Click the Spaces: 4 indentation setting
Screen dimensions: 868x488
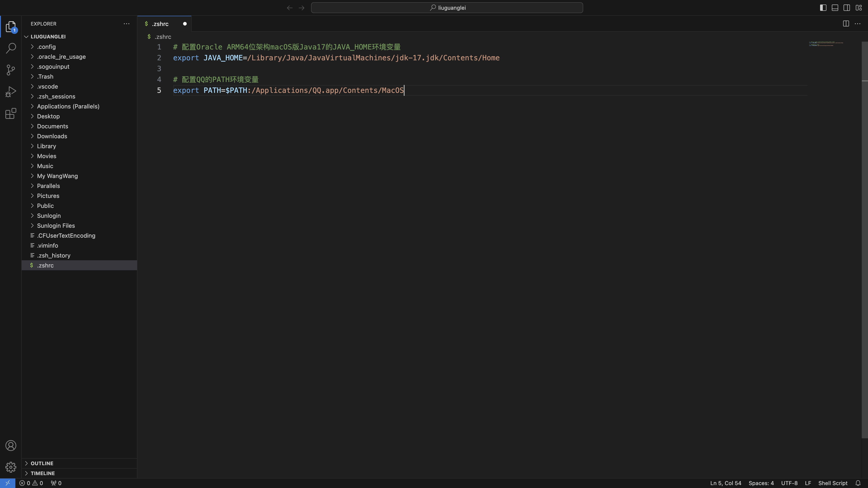point(761,483)
